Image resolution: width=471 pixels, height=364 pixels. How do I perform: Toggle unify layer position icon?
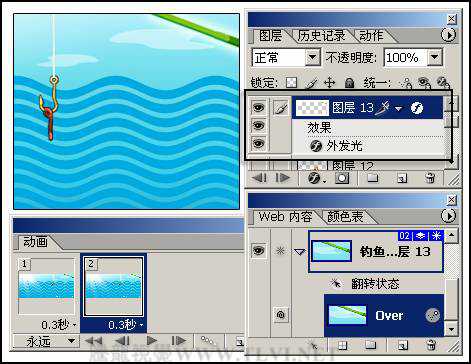406,83
